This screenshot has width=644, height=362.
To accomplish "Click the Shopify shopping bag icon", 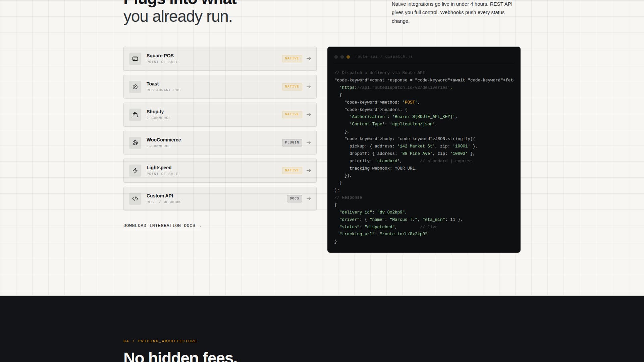I will (x=135, y=115).
